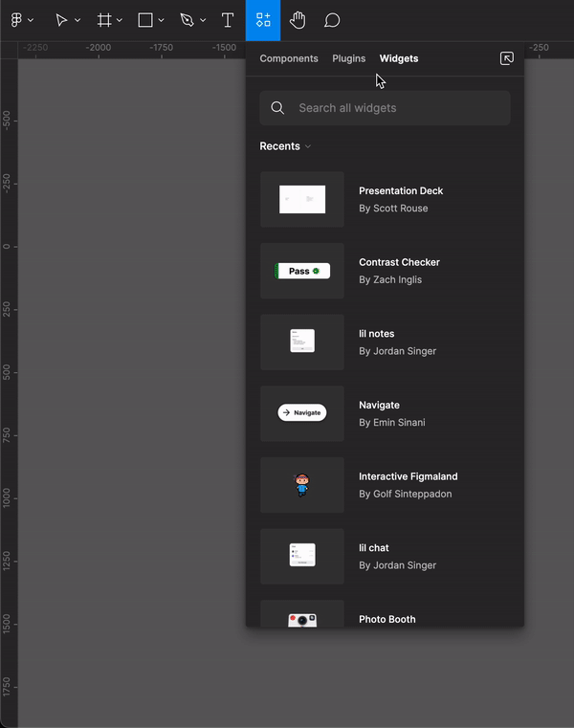574x728 pixels.
Task: Select the Pen tool
Action: pyautogui.click(x=187, y=20)
